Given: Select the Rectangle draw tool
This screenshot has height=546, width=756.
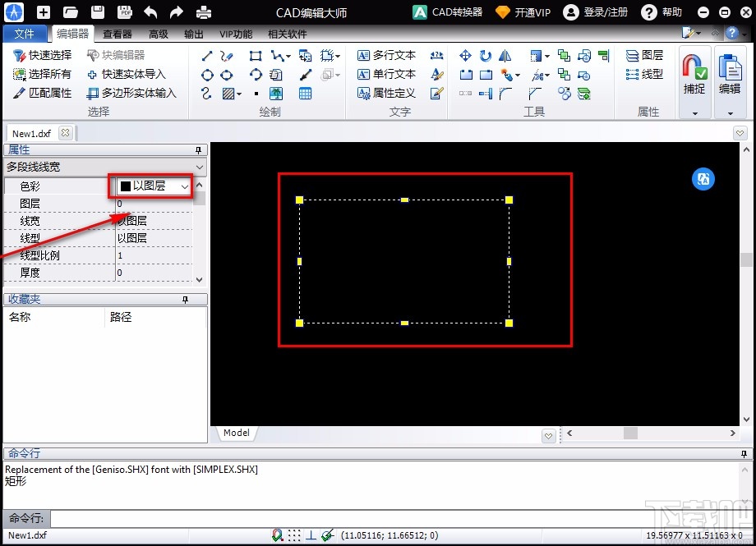Looking at the screenshot, I should click(256, 56).
